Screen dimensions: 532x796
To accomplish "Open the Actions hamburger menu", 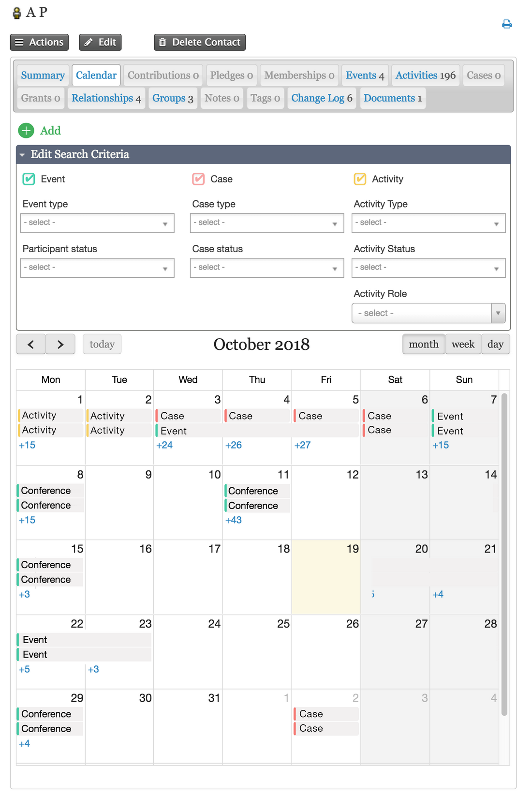I will pos(39,42).
